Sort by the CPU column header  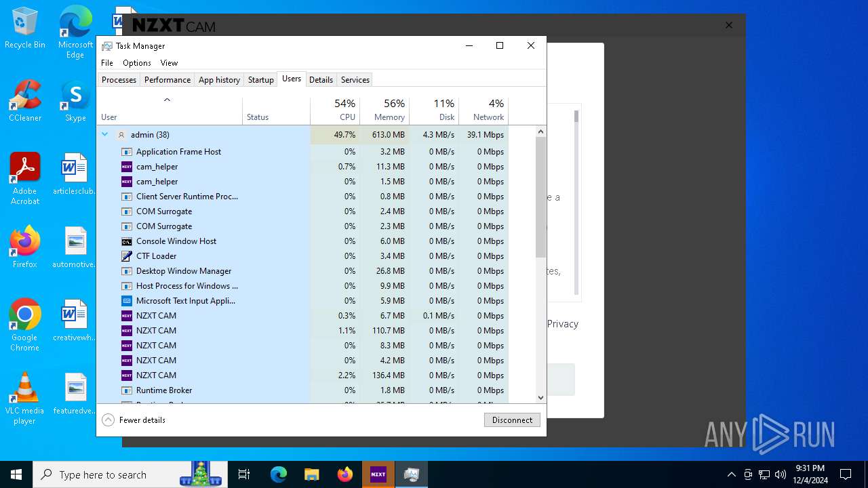pyautogui.click(x=335, y=110)
